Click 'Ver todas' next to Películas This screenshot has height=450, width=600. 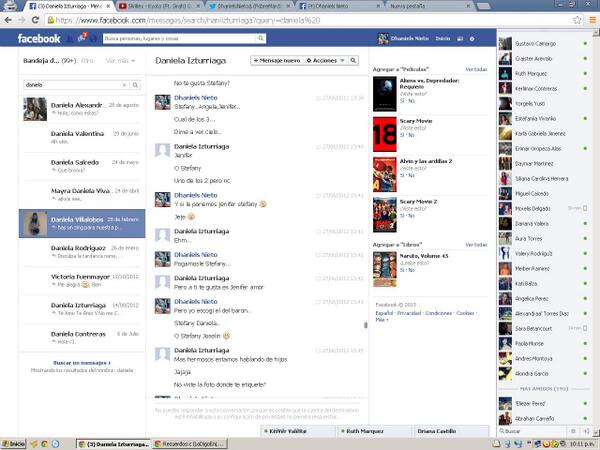click(476, 69)
